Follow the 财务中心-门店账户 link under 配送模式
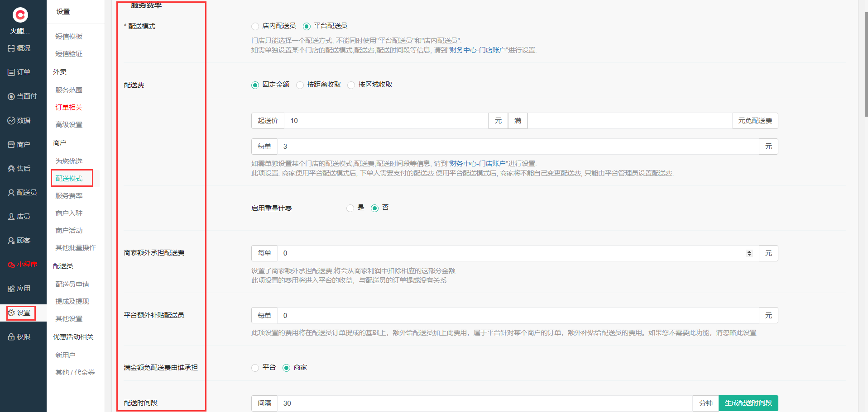The width and height of the screenshot is (868, 412). [x=477, y=50]
